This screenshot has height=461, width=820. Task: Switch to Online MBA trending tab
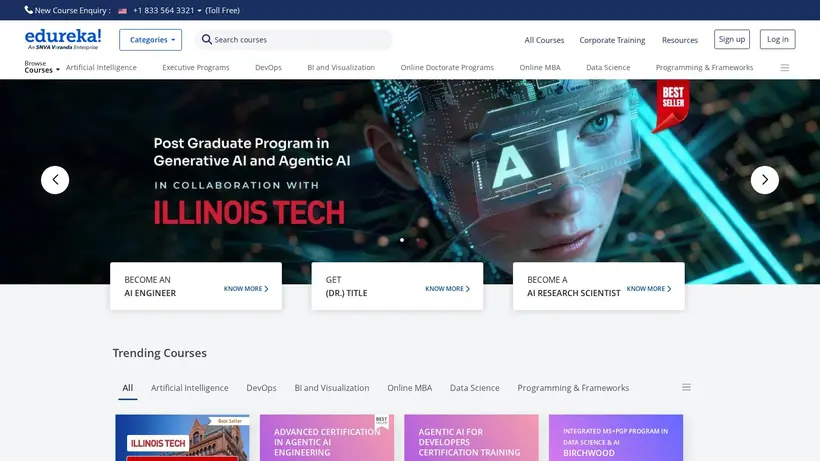tap(409, 388)
